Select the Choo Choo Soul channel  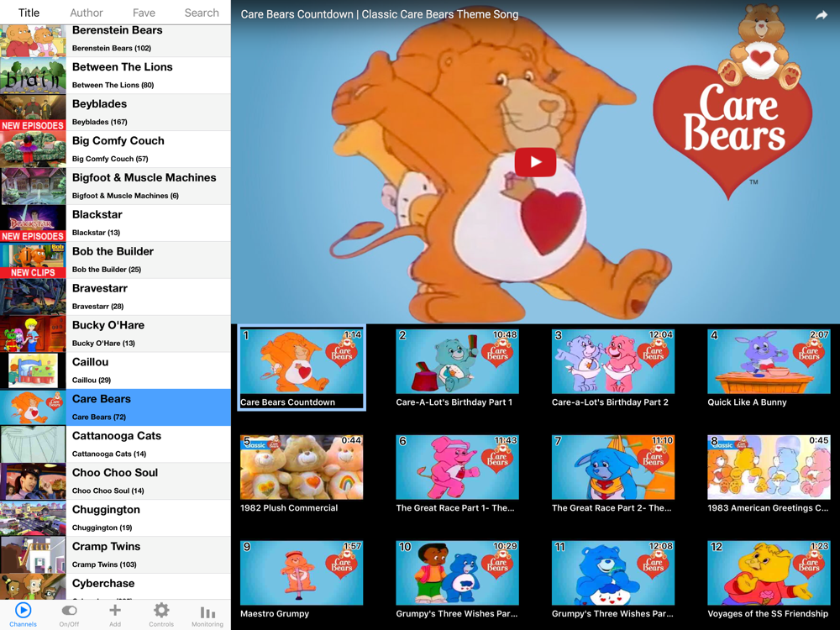click(115, 481)
